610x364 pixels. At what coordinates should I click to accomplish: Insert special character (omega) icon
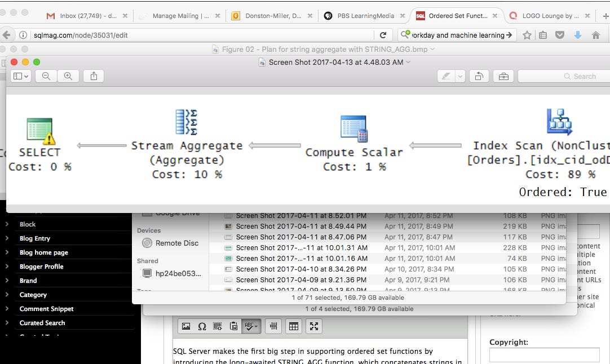tap(202, 326)
